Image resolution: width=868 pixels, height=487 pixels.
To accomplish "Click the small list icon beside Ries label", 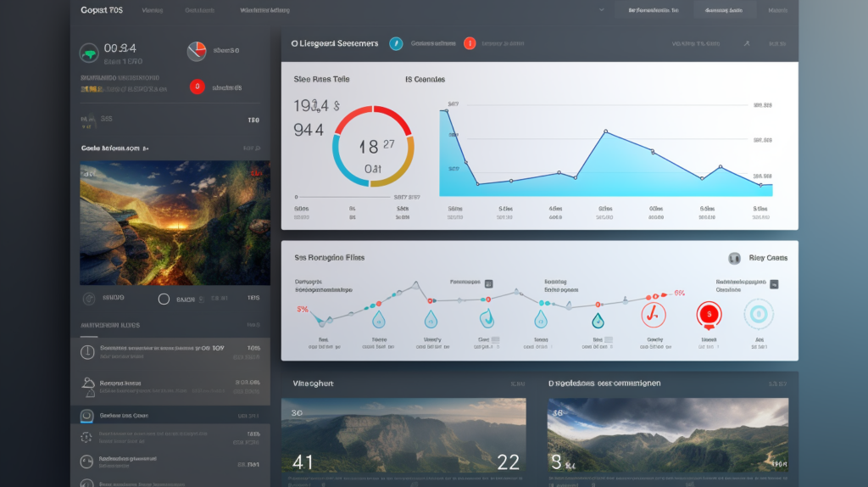I will pos(609,339).
